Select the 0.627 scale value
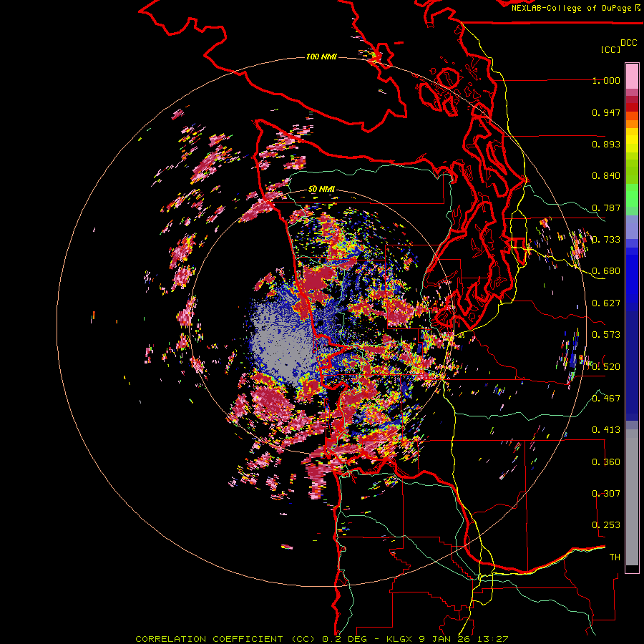 (x=606, y=303)
